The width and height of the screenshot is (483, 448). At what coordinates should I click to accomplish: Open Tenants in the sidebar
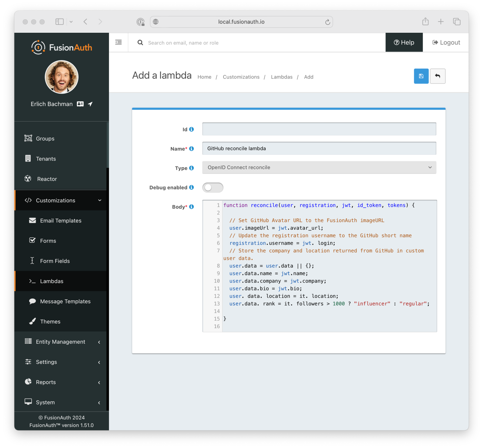pyautogui.click(x=60, y=158)
